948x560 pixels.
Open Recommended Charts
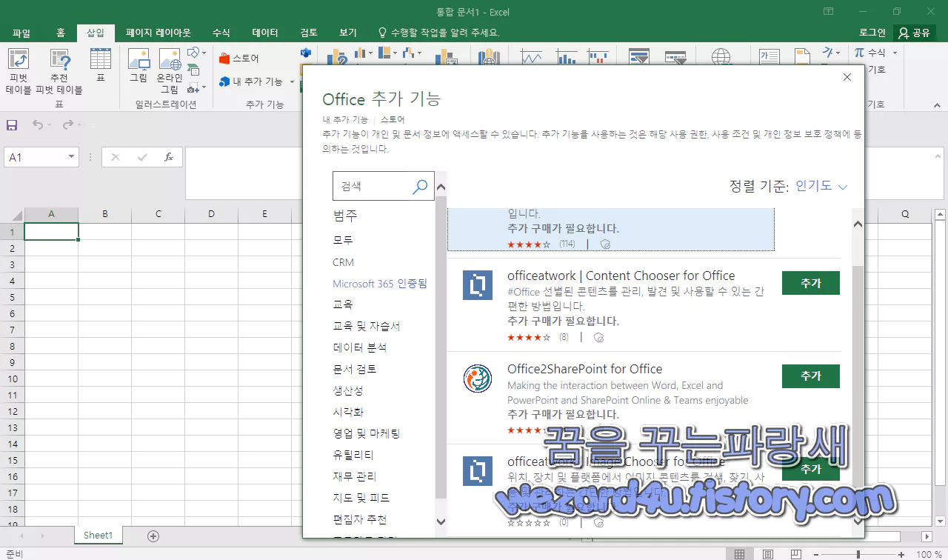coord(338,56)
